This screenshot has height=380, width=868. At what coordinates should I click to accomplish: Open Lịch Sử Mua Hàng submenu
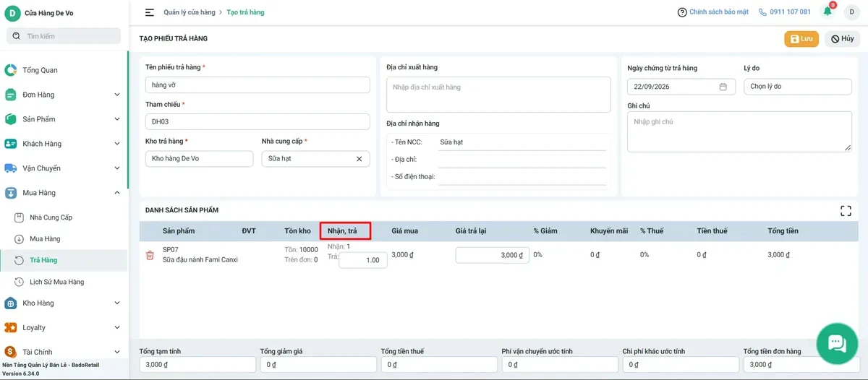56,282
